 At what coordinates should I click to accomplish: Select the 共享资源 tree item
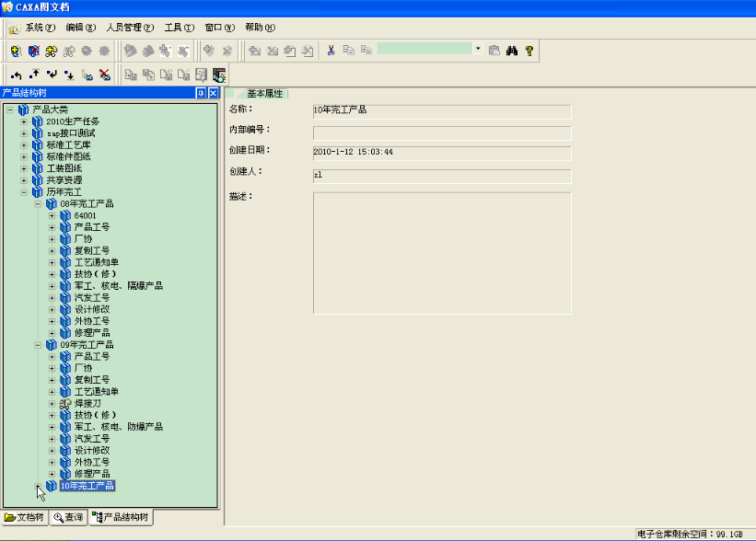(64, 180)
